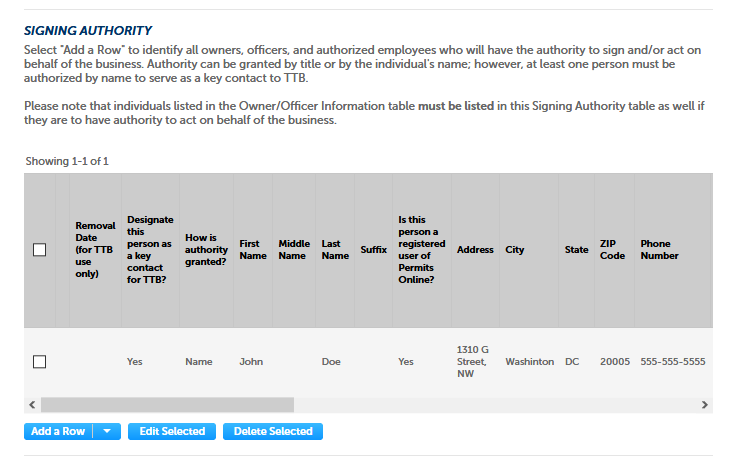Screen dimensions: 748x467
Task: Click the Removal Date column header
Action: point(95,250)
